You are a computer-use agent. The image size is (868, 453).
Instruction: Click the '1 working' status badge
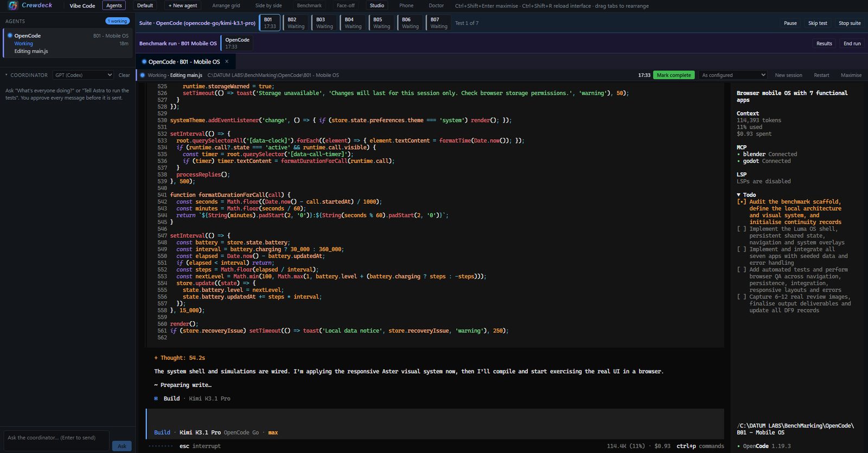117,21
